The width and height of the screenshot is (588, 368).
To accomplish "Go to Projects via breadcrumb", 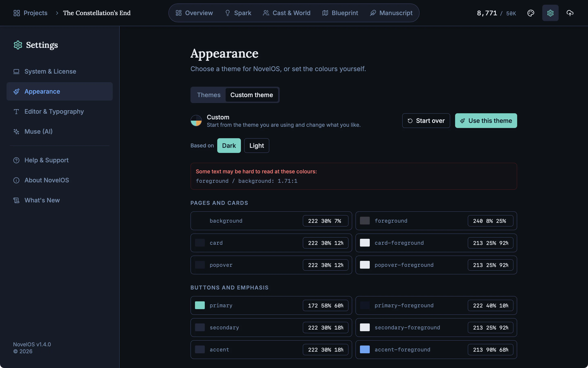I will coord(30,13).
